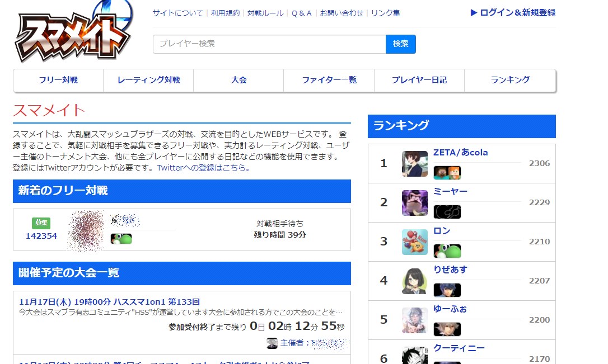The image size is (608, 364).
Task: Open the ハススマ1on1 第133回 tournament link
Action: point(109,301)
